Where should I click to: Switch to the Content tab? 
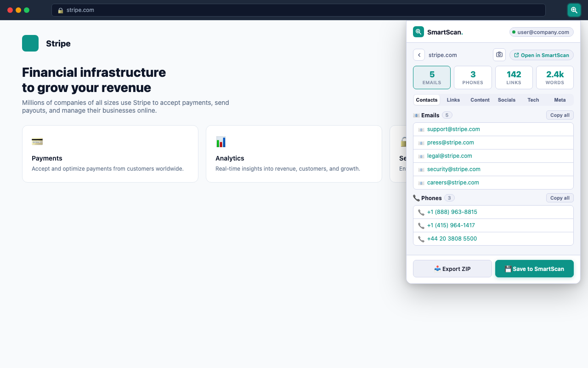[480, 100]
